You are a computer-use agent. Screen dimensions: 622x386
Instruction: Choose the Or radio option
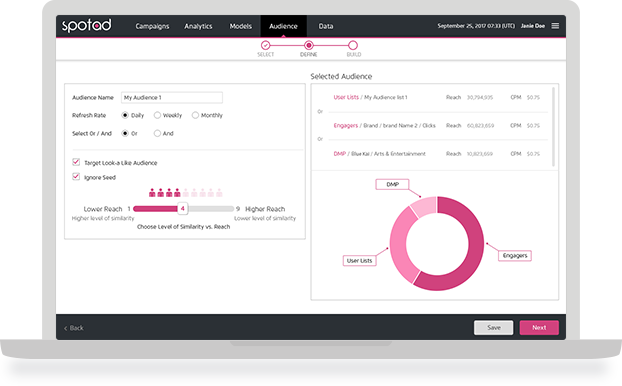[x=125, y=133]
